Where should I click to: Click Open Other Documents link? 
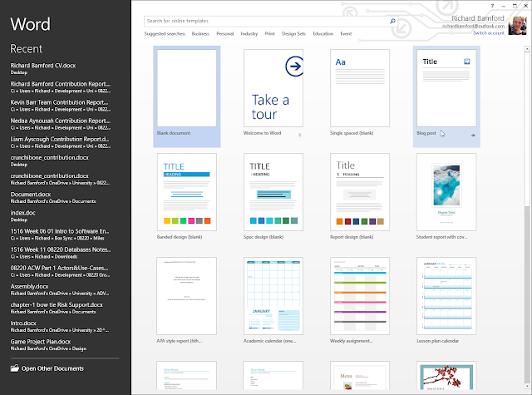click(52, 368)
